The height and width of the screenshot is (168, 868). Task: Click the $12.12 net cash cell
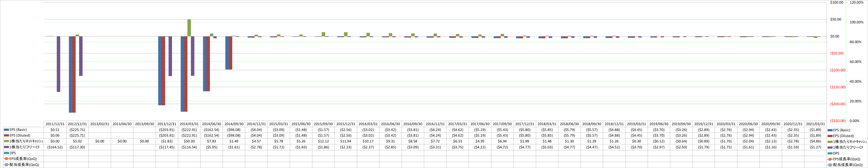[x=323, y=141]
